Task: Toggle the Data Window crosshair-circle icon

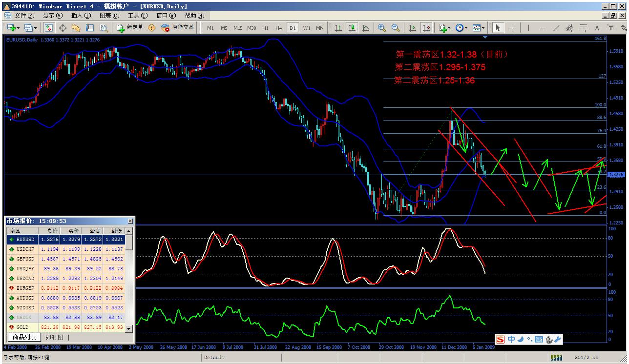Action: coord(63,28)
